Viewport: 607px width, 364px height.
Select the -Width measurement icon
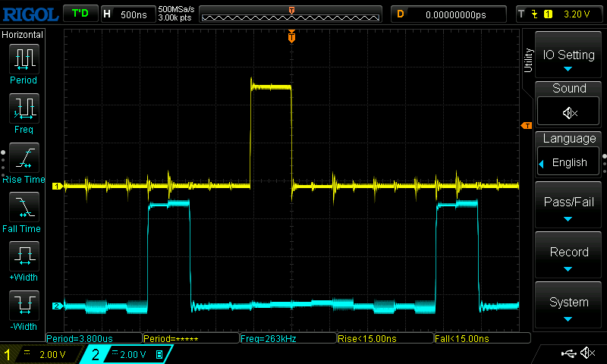(24, 306)
